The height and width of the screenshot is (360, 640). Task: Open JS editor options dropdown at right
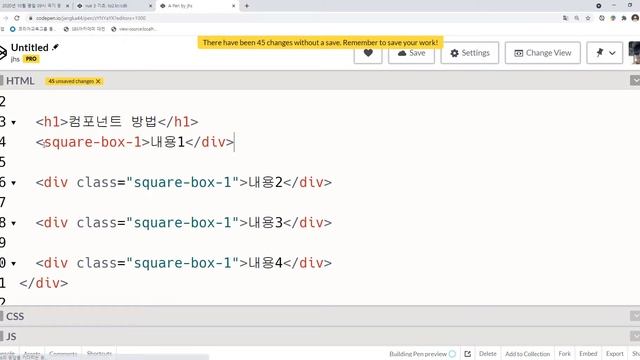[635, 336]
